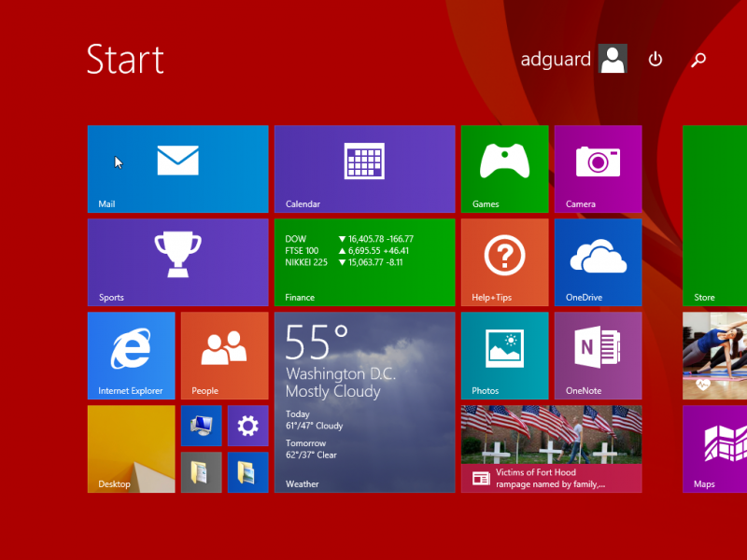Open the Mail tile
The width and height of the screenshot is (747, 560).
click(x=177, y=169)
